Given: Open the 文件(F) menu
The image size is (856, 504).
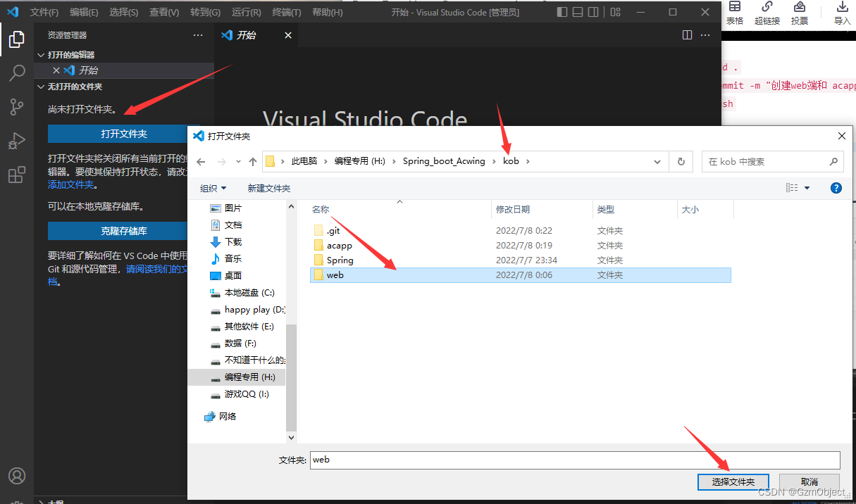Looking at the screenshot, I should point(44,13).
